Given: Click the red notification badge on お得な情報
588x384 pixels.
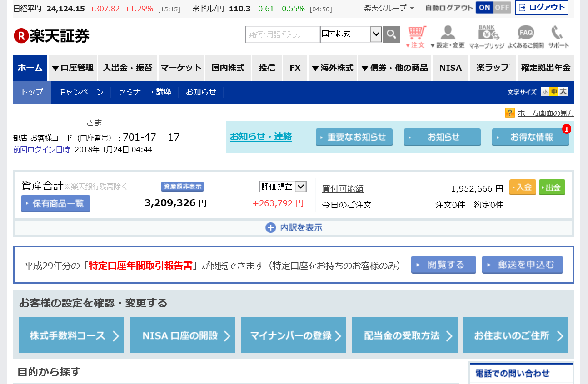Looking at the screenshot, I should tap(566, 129).
